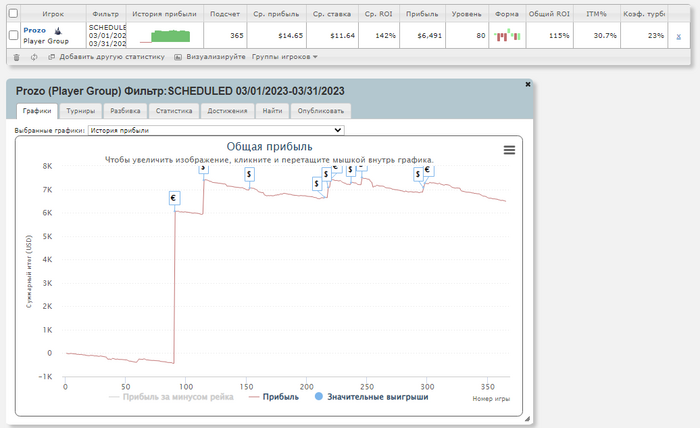Close the Prozo chart panel

click(528, 84)
